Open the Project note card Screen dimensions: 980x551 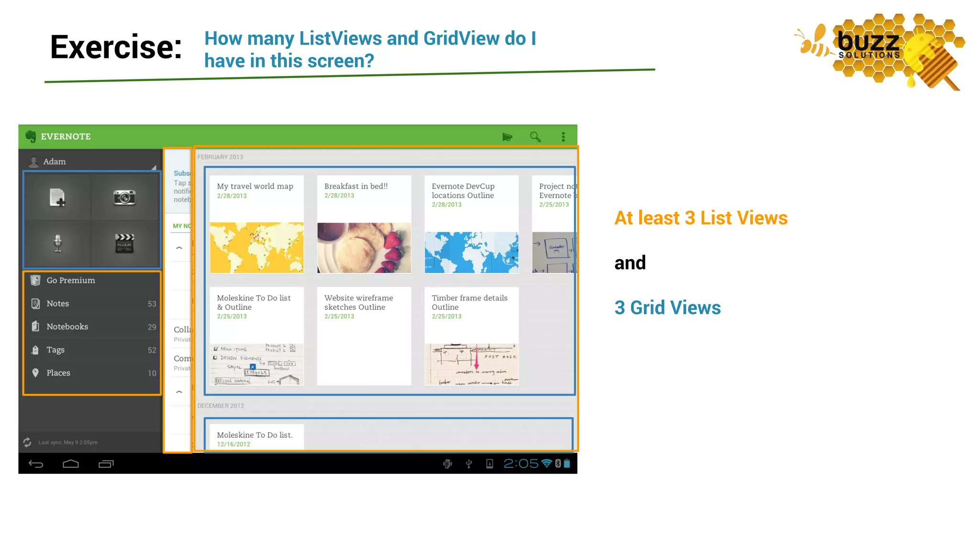(554, 224)
